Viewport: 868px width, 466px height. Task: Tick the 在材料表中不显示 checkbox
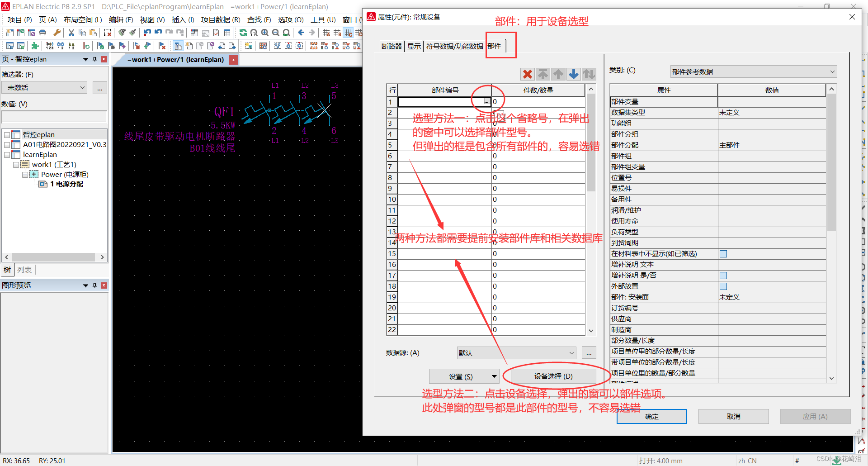tap(723, 254)
